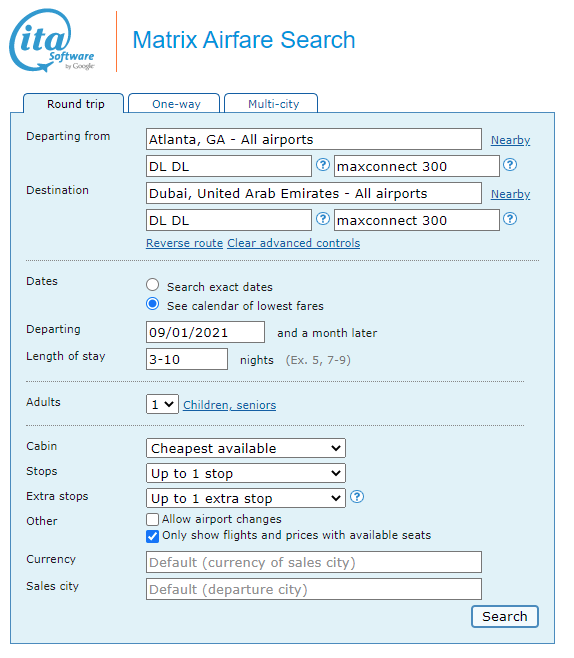Click the ITA Software logo
This screenshot has width=574, height=658.
52,41
